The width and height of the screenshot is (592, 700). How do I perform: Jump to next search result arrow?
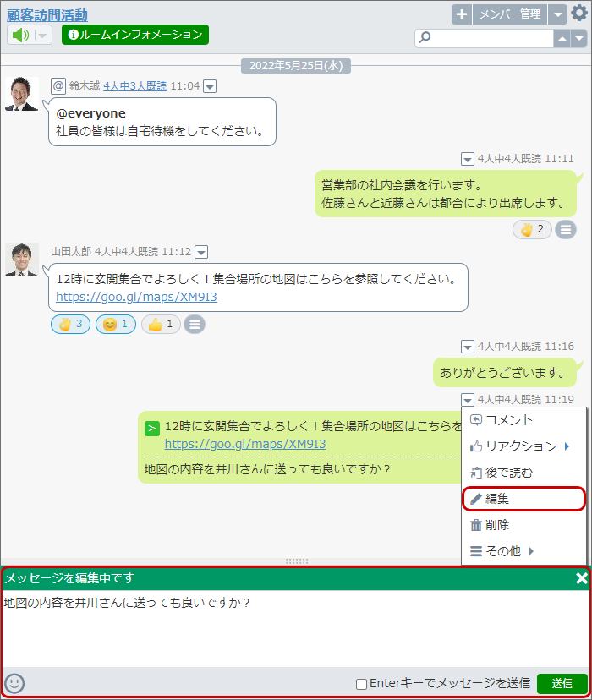point(579,38)
